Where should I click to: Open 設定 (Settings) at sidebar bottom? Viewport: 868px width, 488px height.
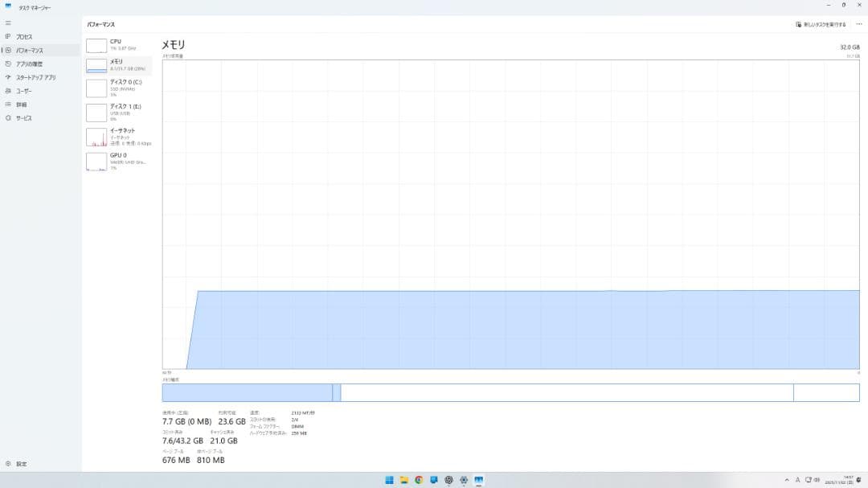[21, 464]
